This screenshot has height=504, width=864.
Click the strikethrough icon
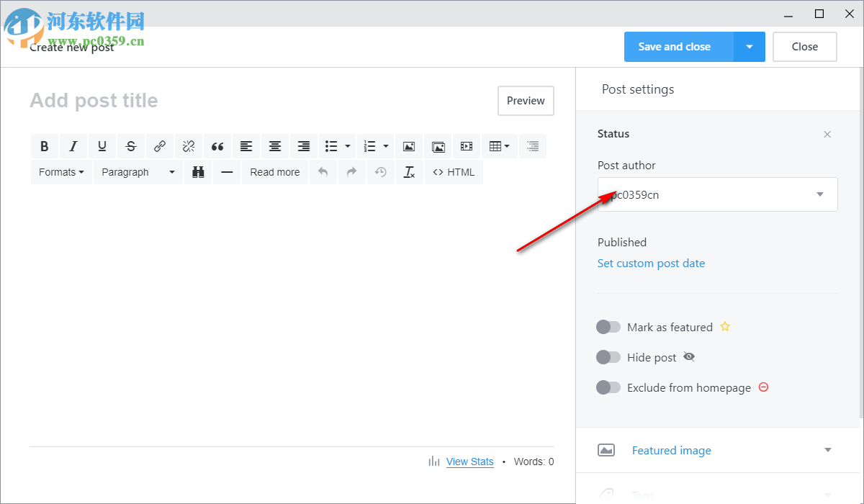[131, 146]
